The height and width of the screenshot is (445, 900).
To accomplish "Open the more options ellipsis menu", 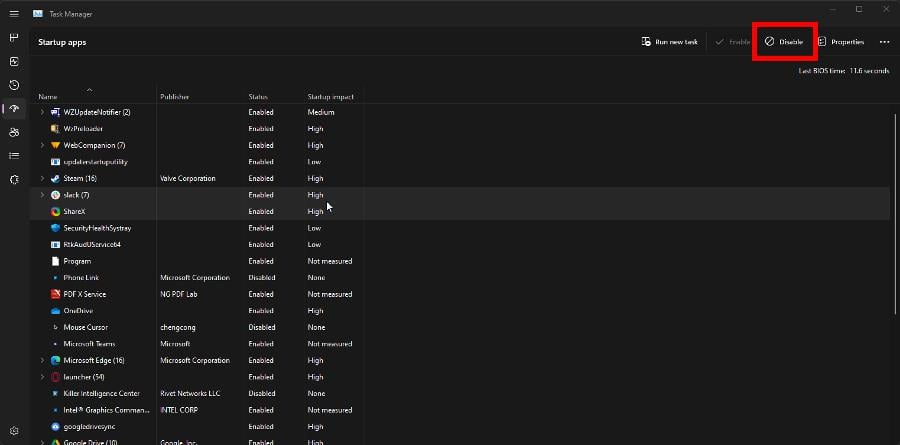I will (884, 42).
